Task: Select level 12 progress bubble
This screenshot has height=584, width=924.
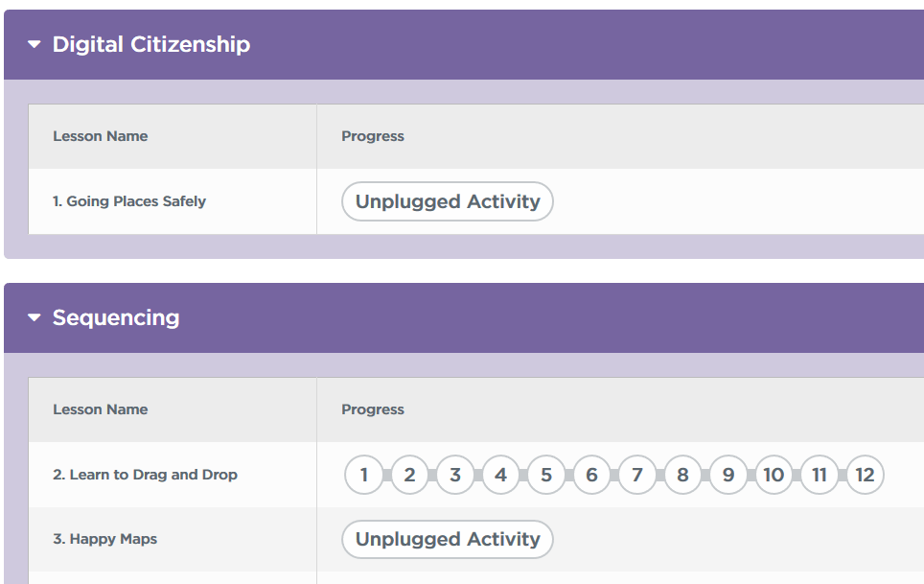Action: coord(866,475)
